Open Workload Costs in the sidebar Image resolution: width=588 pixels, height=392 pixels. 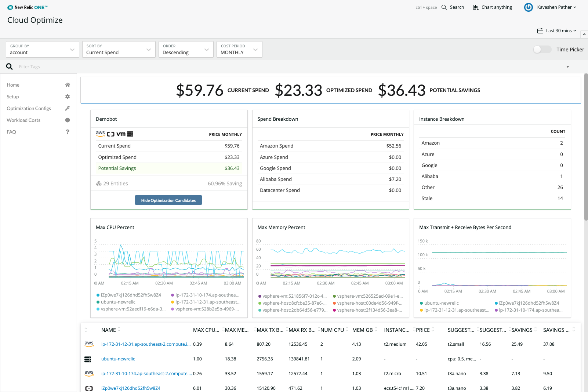pyautogui.click(x=38, y=120)
